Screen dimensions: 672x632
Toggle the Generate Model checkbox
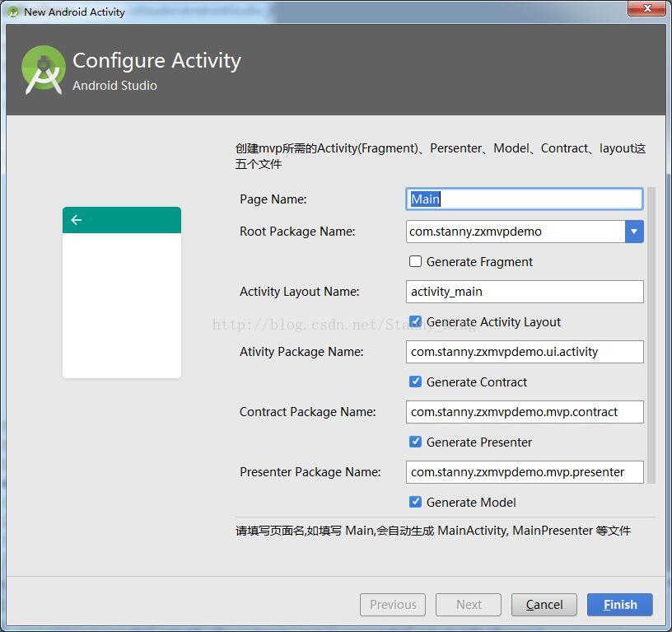point(415,502)
